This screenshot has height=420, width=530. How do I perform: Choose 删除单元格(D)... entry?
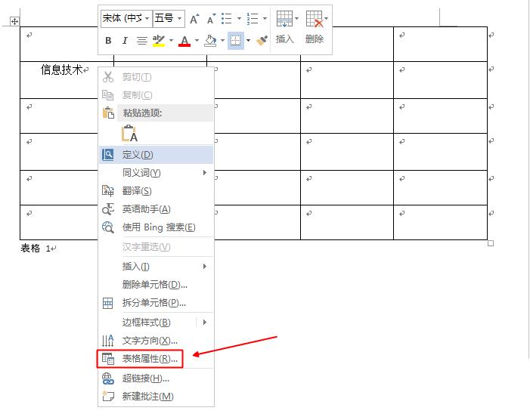click(x=157, y=285)
